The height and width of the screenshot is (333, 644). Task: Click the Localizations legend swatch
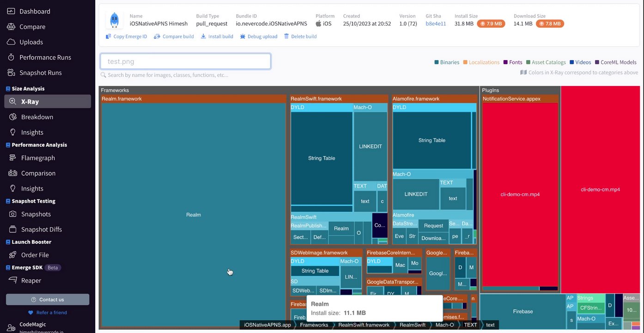point(465,62)
